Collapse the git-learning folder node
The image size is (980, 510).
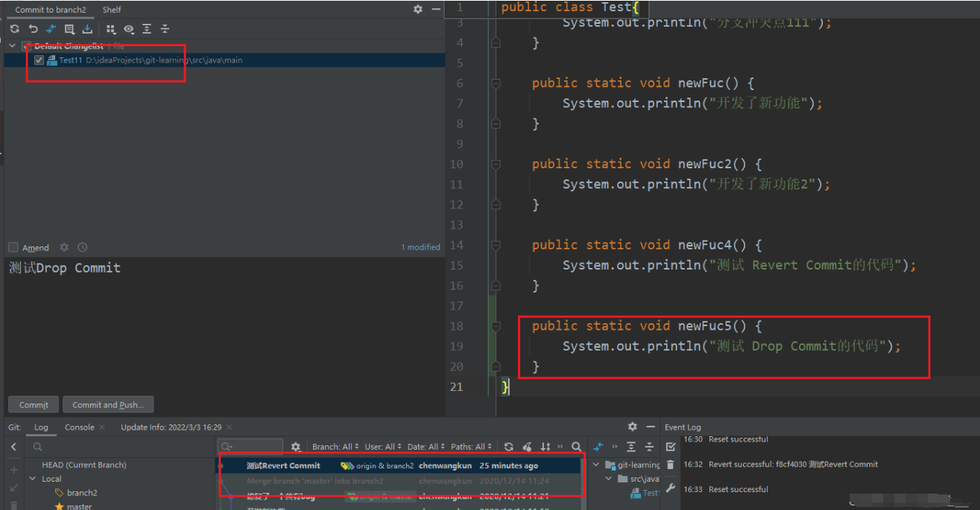point(596,465)
